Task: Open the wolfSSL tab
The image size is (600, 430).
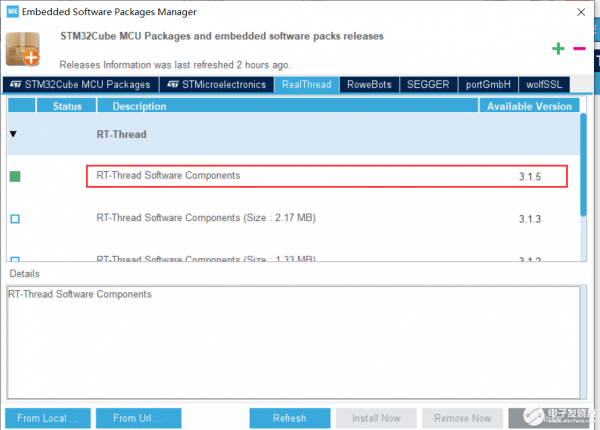Action: pos(544,85)
